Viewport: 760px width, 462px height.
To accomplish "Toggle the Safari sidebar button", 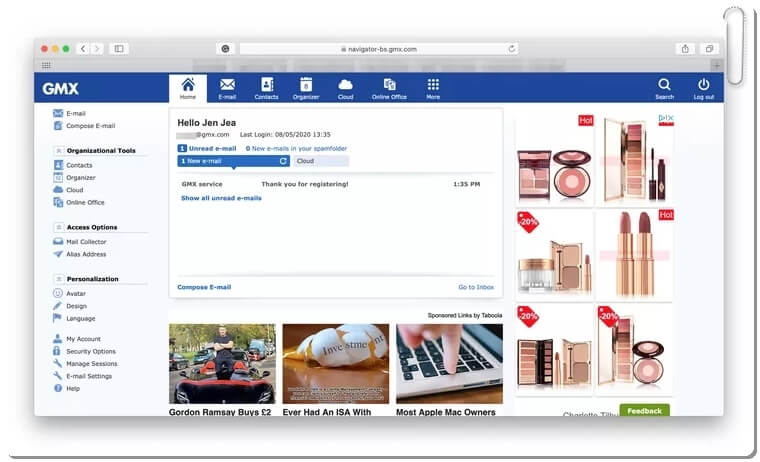I will point(119,48).
